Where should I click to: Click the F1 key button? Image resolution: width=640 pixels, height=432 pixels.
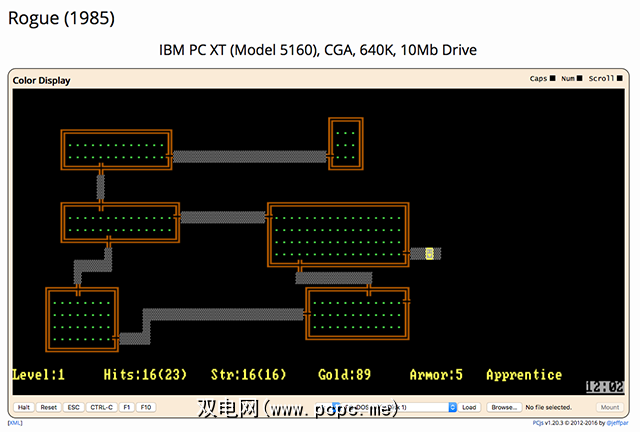[x=127, y=407]
